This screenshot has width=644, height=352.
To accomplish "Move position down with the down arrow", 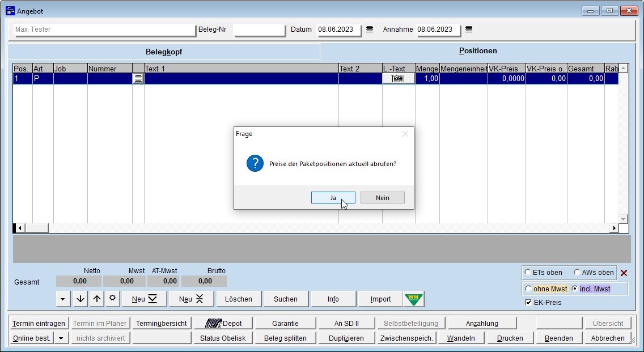I will point(80,299).
